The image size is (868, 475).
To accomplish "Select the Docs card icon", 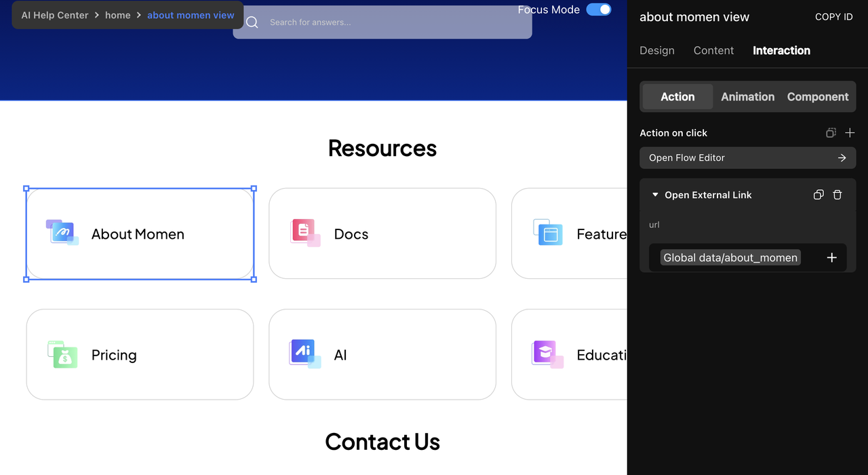I will pos(305,233).
